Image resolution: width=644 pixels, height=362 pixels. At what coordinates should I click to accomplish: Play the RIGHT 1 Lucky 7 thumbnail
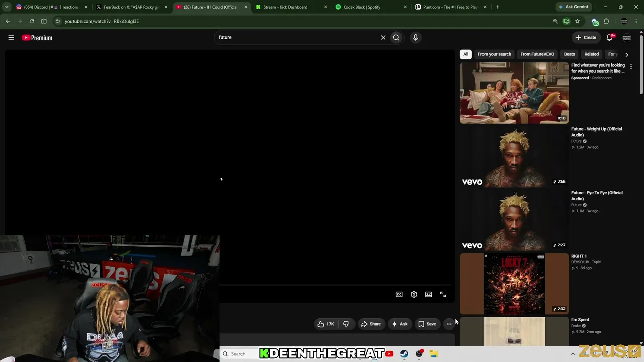click(514, 284)
